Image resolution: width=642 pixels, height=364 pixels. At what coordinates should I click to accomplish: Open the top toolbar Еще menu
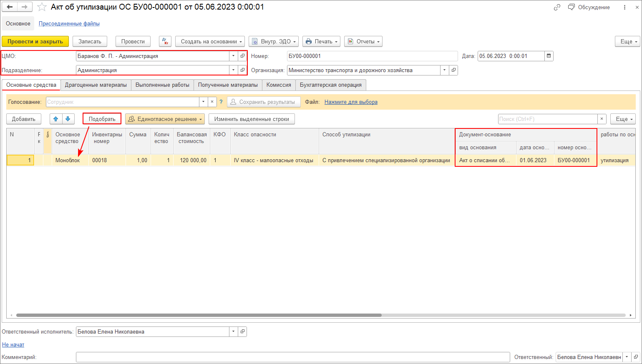click(x=627, y=41)
